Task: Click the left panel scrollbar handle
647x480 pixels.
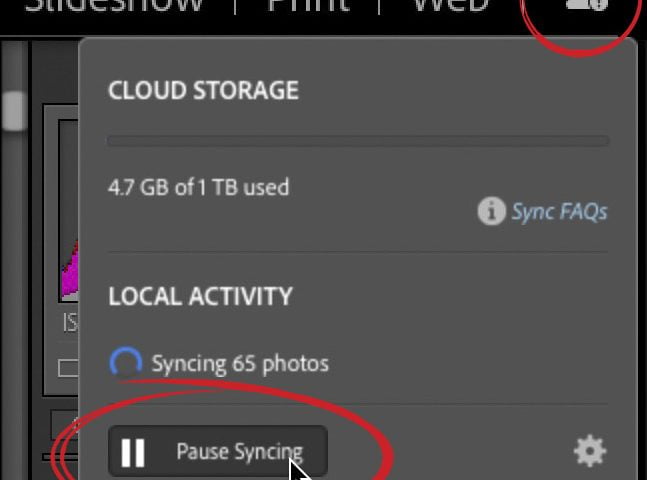Action: pos(14,110)
